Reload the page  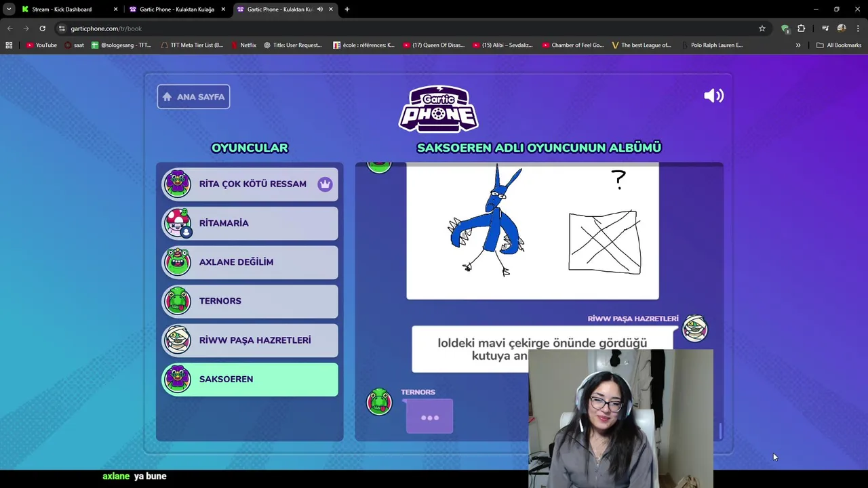(42, 28)
